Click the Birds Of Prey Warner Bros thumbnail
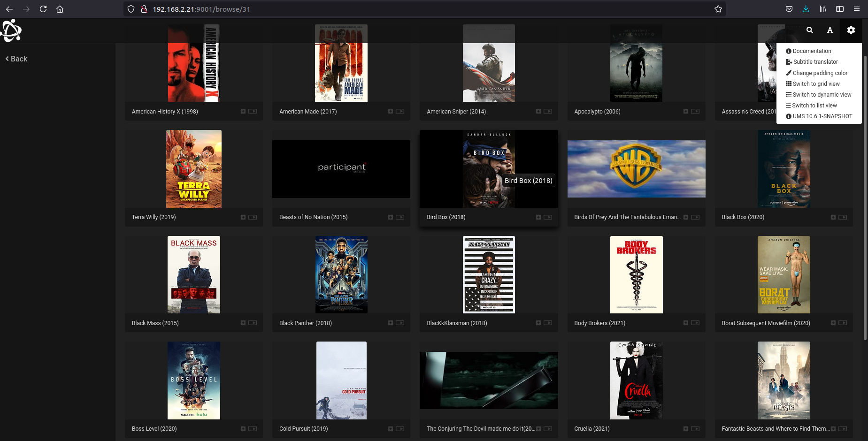Viewport: 868px width, 441px height. [x=636, y=169]
